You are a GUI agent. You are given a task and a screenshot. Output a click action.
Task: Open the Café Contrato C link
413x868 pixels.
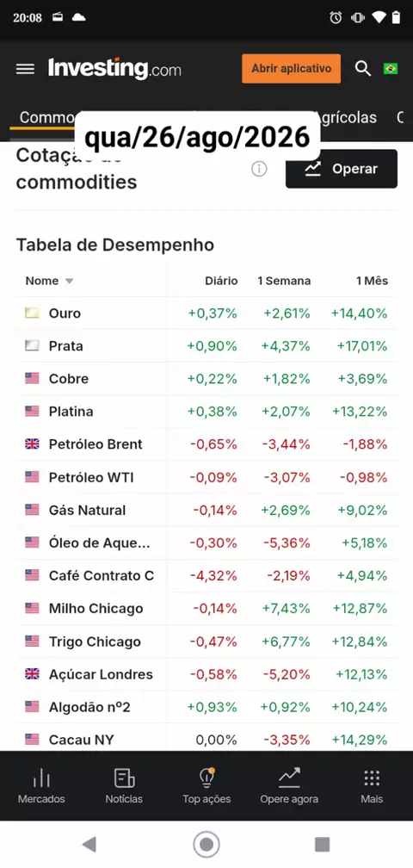[x=102, y=576]
